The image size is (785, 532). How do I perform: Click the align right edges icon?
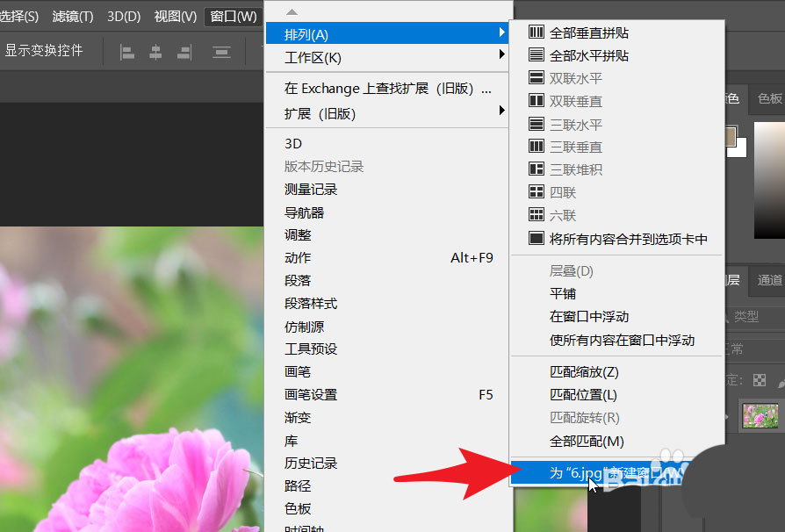tap(184, 52)
